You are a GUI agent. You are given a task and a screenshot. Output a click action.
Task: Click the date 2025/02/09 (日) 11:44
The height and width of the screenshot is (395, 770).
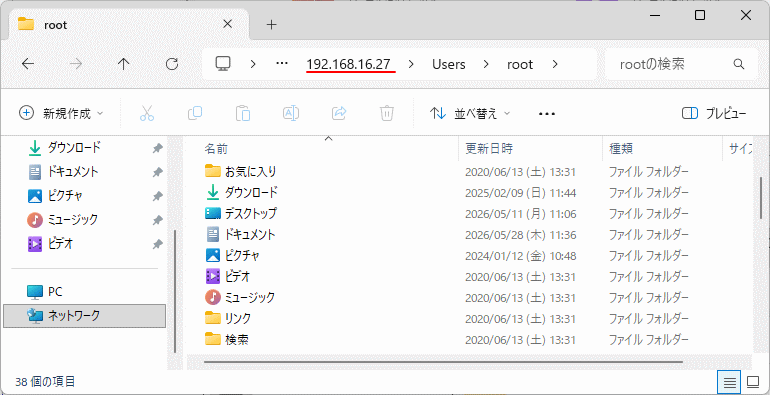pyautogui.click(x=521, y=193)
